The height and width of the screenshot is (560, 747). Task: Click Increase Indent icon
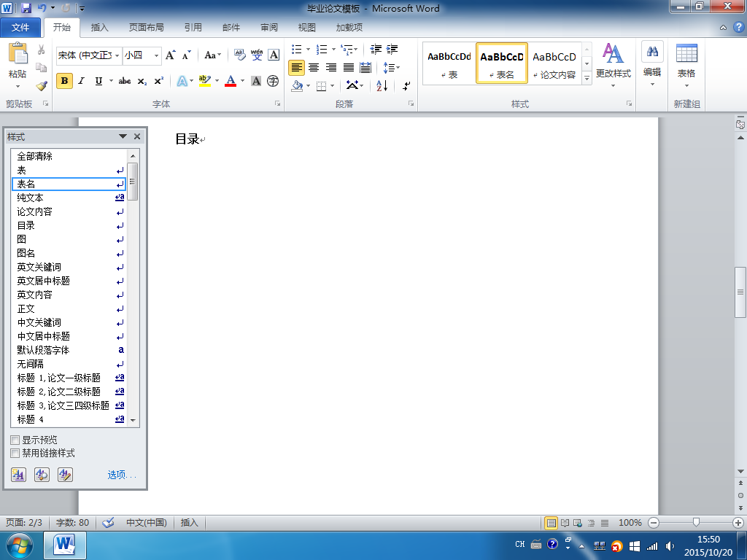coord(392,49)
